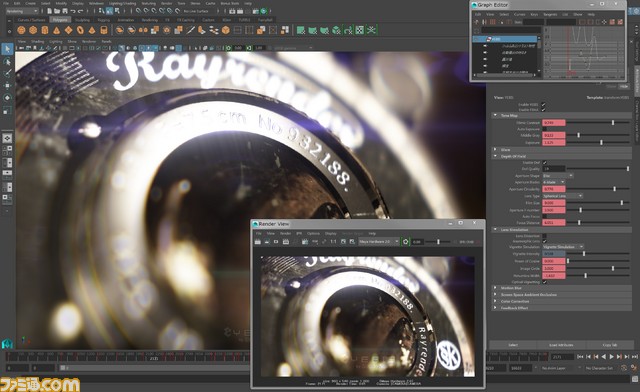
Task: Toggle the Enable Filmic checkbox
Action: point(544,110)
